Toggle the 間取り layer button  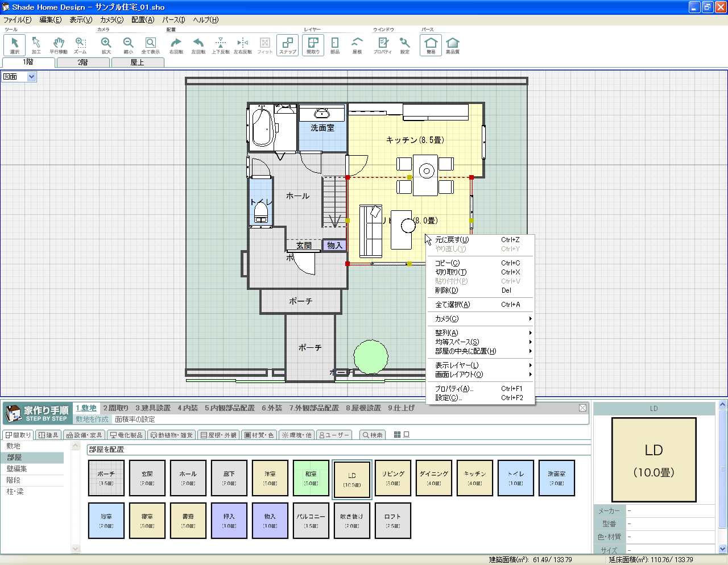[x=313, y=45]
